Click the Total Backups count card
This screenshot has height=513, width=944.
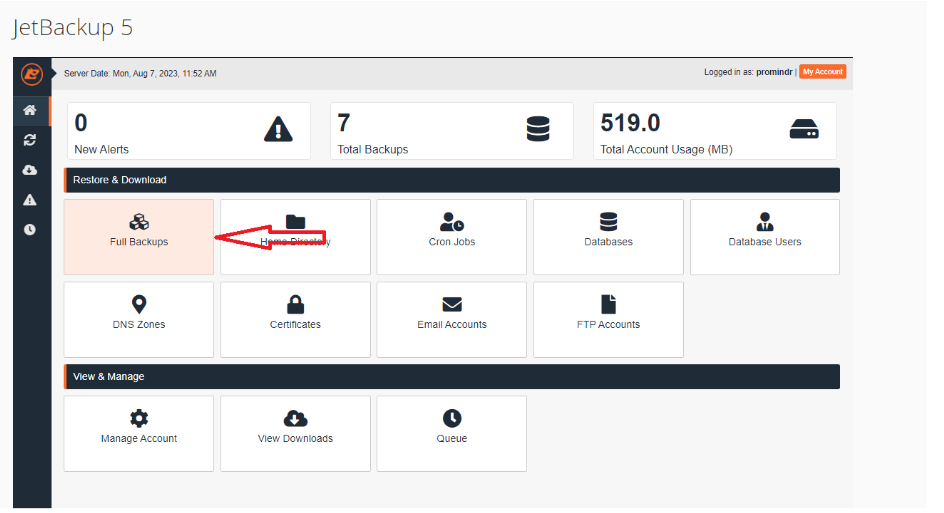pyautogui.click(x=452, y=131)
